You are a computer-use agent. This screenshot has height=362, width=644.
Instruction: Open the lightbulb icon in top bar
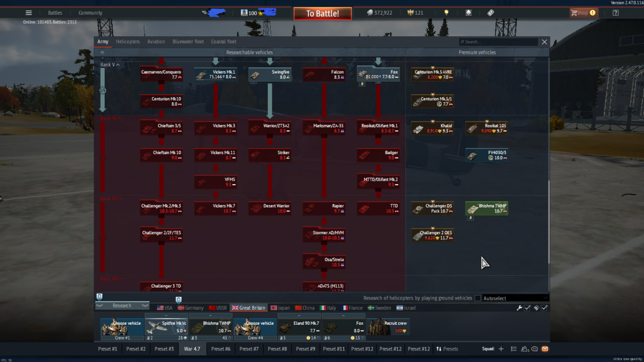pyautogui.click(x=446, y=13)
